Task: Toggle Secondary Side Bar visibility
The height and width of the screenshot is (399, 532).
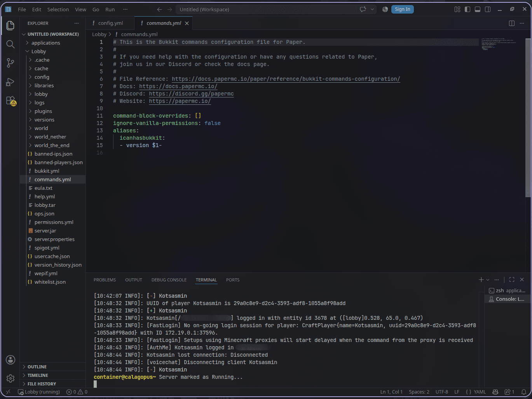Action: click(488, 9)
